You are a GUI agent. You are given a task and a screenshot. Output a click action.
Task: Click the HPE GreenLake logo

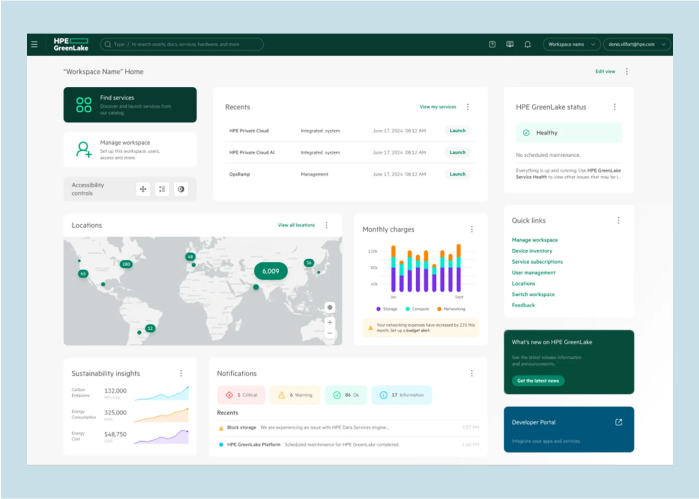(x=71, y=44)
